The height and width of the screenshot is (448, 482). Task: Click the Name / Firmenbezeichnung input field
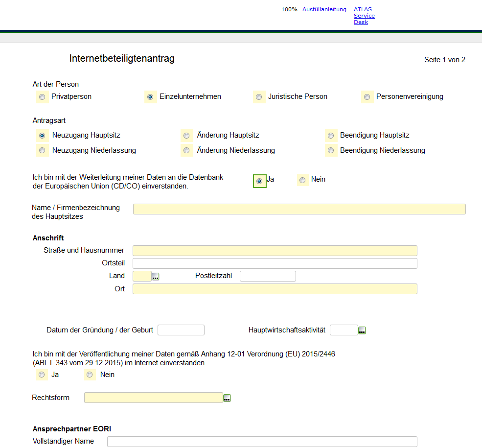point(299,209)
